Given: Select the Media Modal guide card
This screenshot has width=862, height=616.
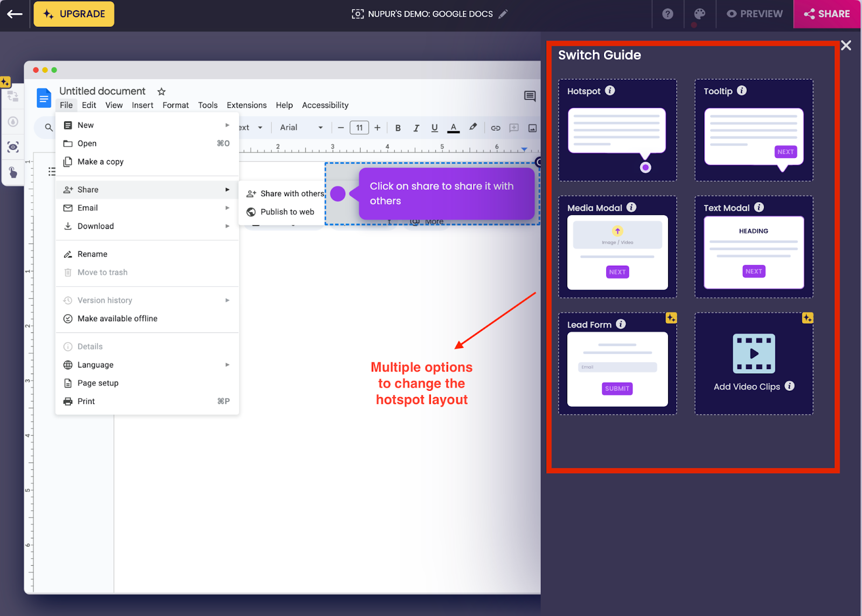Looking at the screenshot, I should 617,247.
